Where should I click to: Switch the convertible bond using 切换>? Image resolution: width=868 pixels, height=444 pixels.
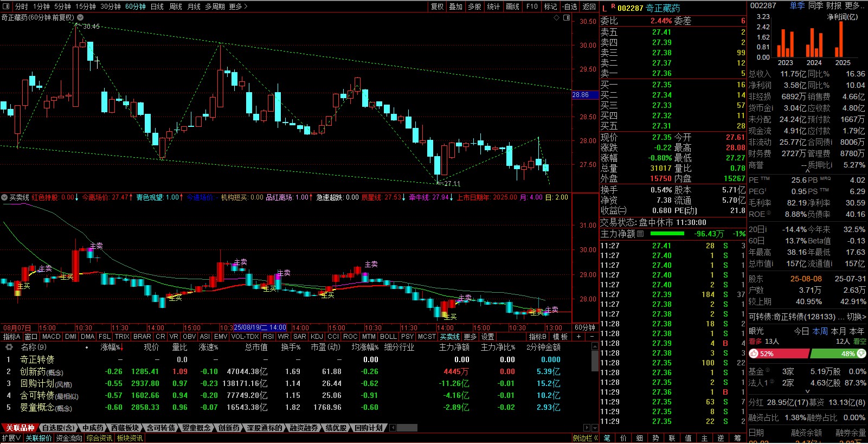tap(856, 317)
